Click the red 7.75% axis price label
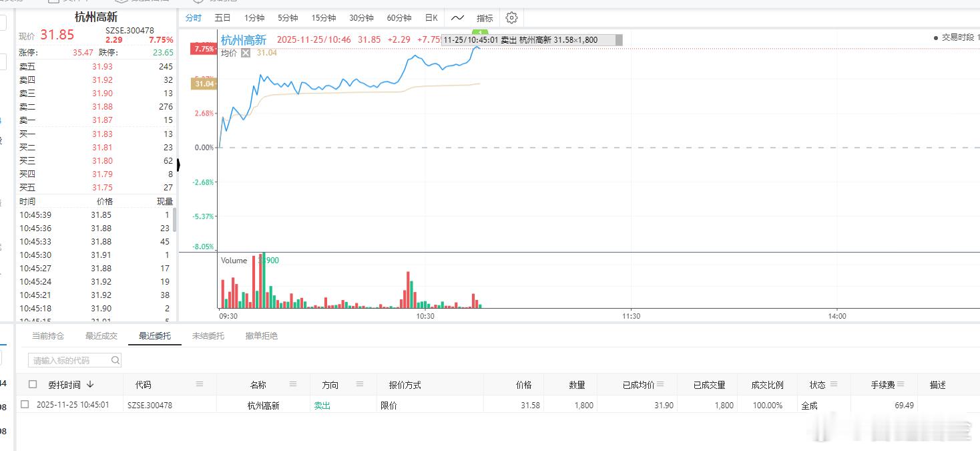980x451 pixels. point(203,49)
